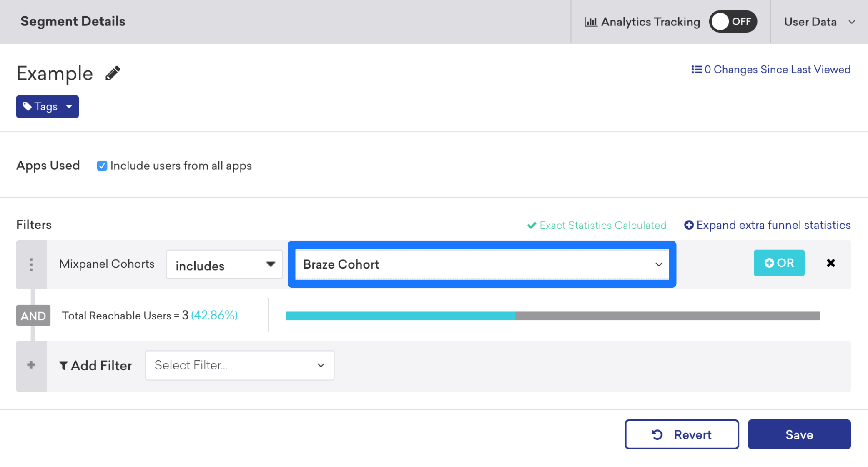The width and height of the screenshot is (868, 467).
Task: Click the AND operator label
Action: pyautogui.click(x=33, y=314)
